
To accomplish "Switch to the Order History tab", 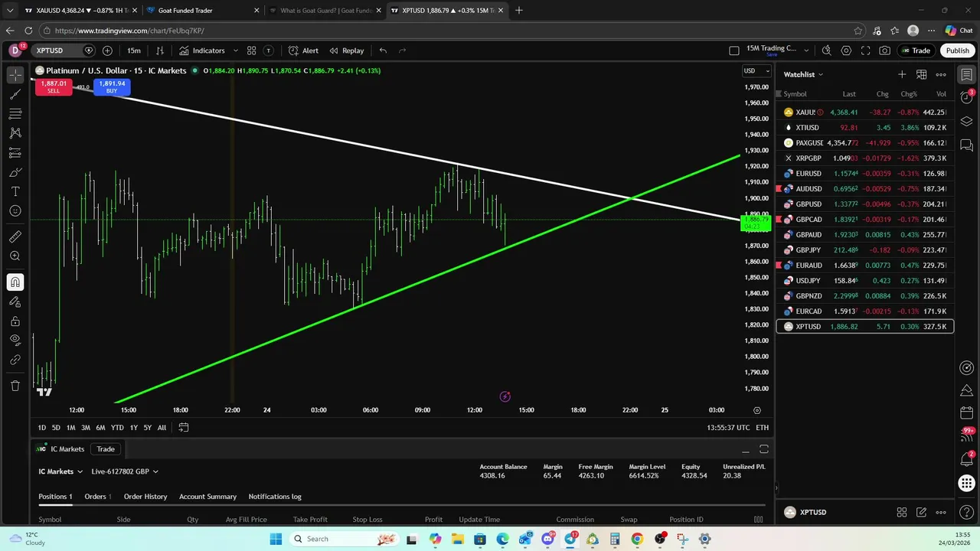I will coord(145,497).
